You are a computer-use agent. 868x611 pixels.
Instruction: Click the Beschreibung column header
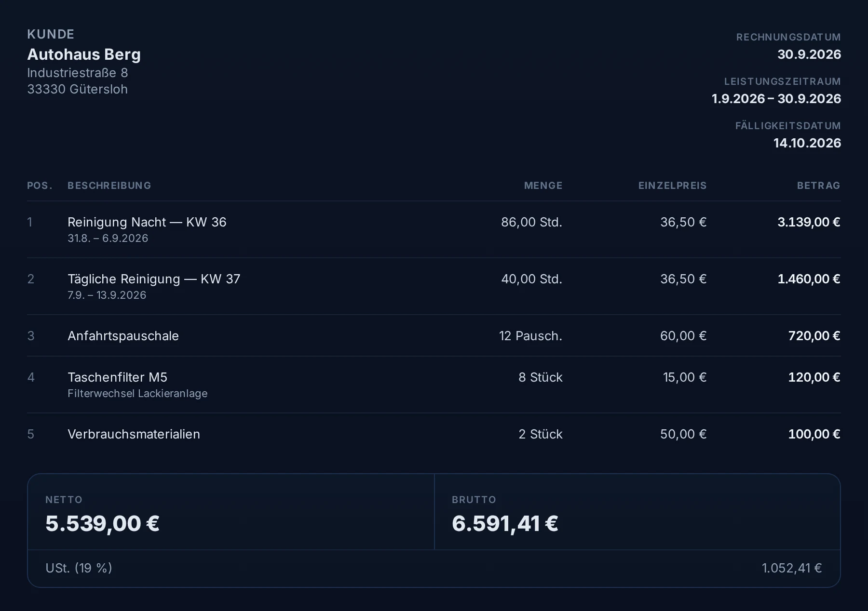coord(109,186)
